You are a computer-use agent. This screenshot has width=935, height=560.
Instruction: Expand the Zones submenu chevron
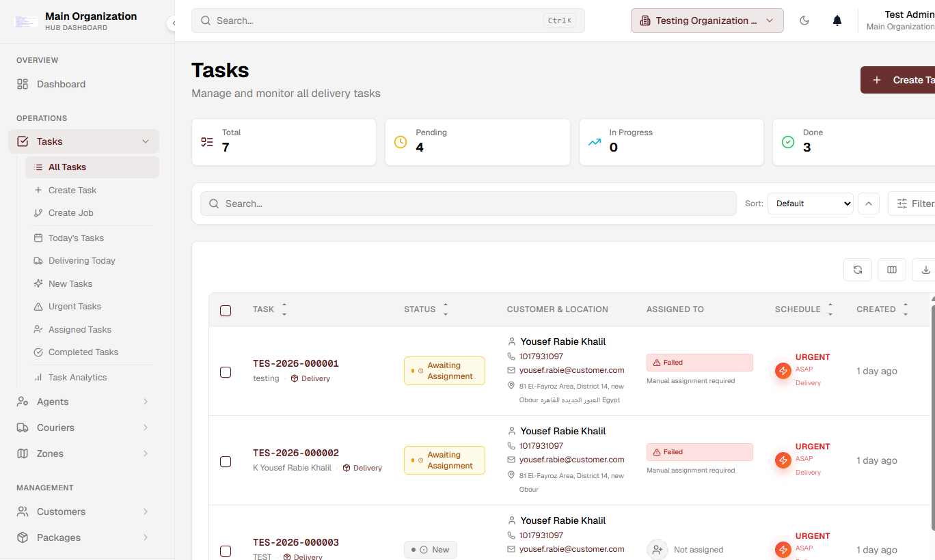point(146,453)
